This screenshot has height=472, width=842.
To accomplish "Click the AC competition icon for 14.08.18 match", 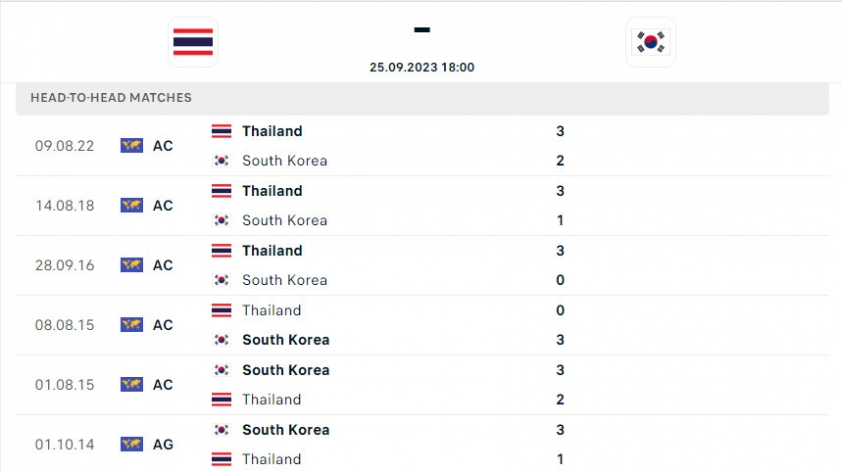I will pos(132,205).
